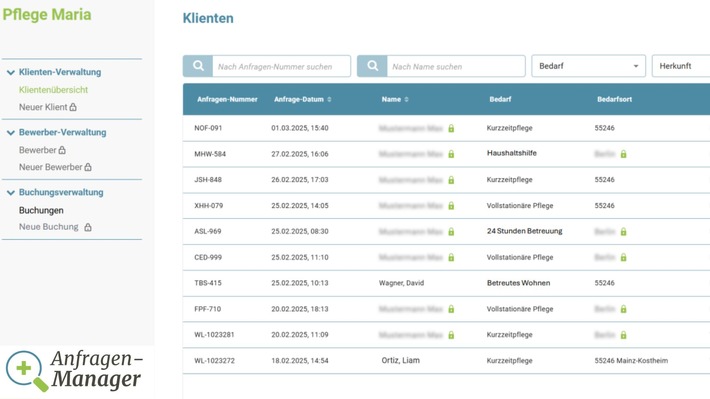The height and width of the screenshot is (399, 710).
Task: Collapse the Buchungsverwaltung section chevron
Action: [10, 193]
